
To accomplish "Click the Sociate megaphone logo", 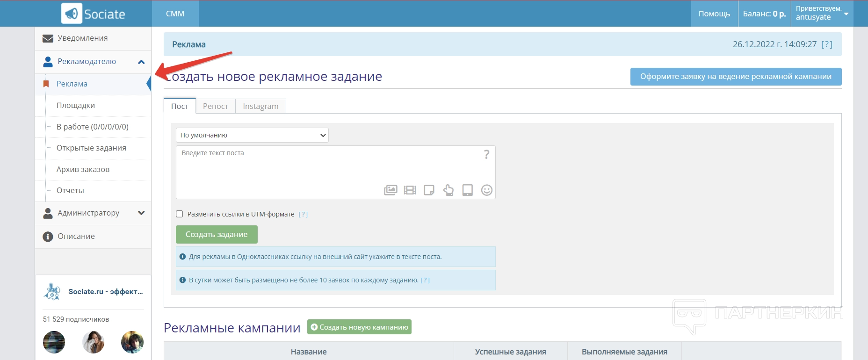I will [72, 14].
